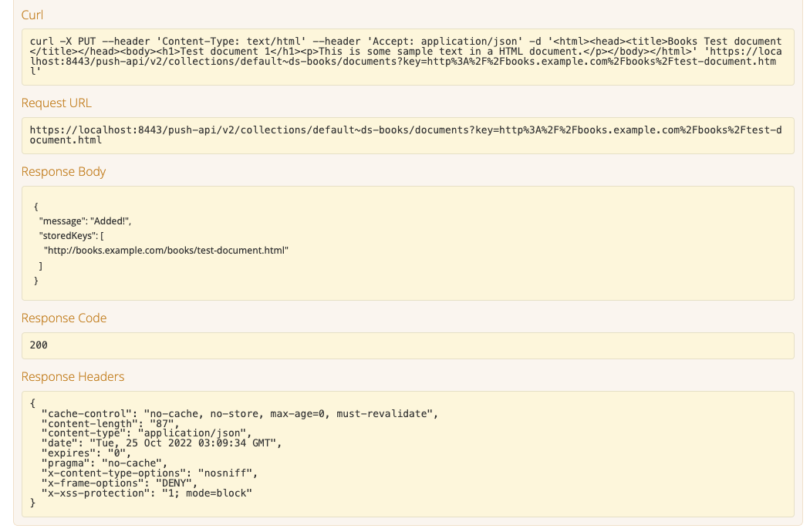The height and width of the screenshot is (532, 810).
Task: Select the expires "0" header line
Action: coord(85,453)
